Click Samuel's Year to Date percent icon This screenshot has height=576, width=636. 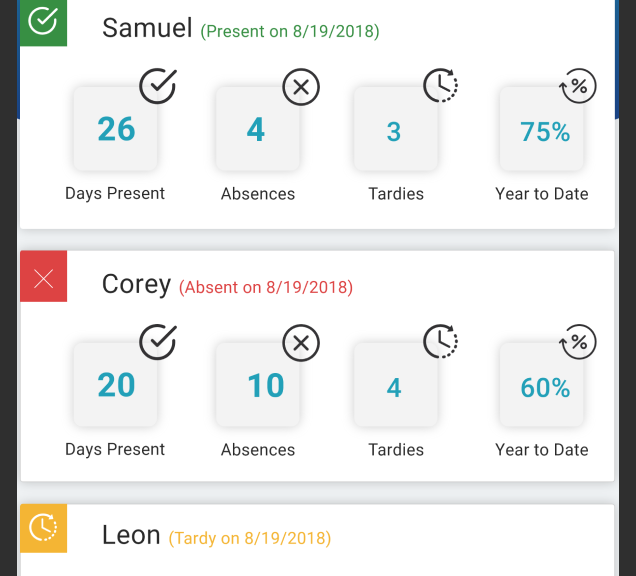[578, 86]
